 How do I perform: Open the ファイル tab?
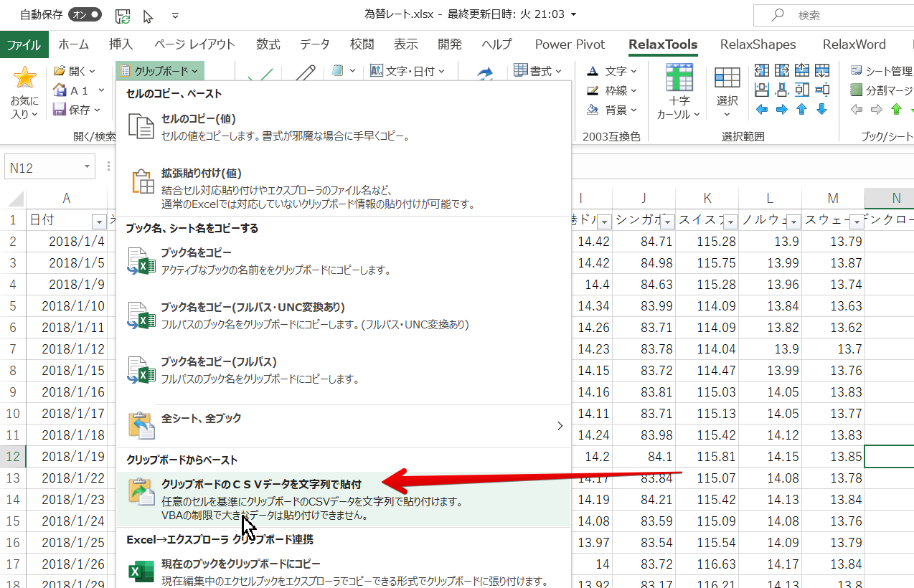pos(24,44)
